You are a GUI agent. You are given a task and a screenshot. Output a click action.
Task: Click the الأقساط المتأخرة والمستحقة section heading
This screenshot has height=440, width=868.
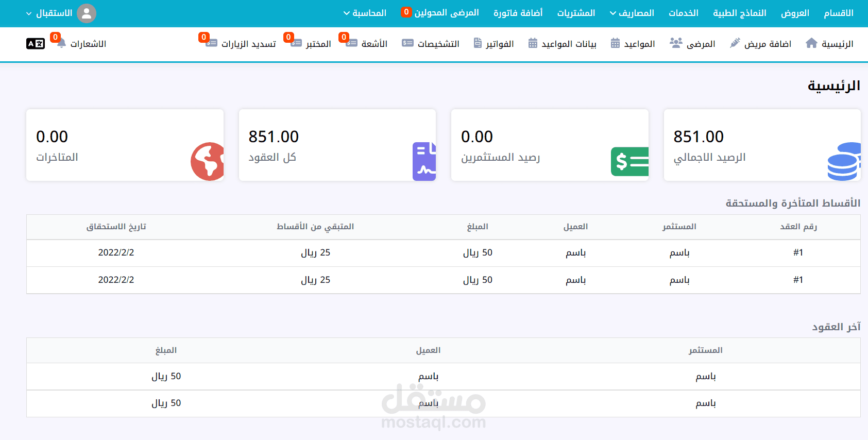point(793,203)
